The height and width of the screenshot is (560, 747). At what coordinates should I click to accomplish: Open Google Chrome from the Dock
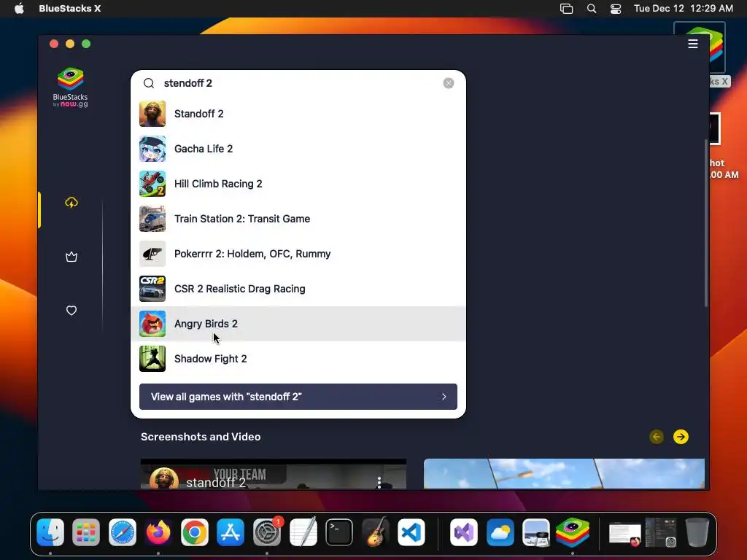pyautogui.click(x=194, y=532)
